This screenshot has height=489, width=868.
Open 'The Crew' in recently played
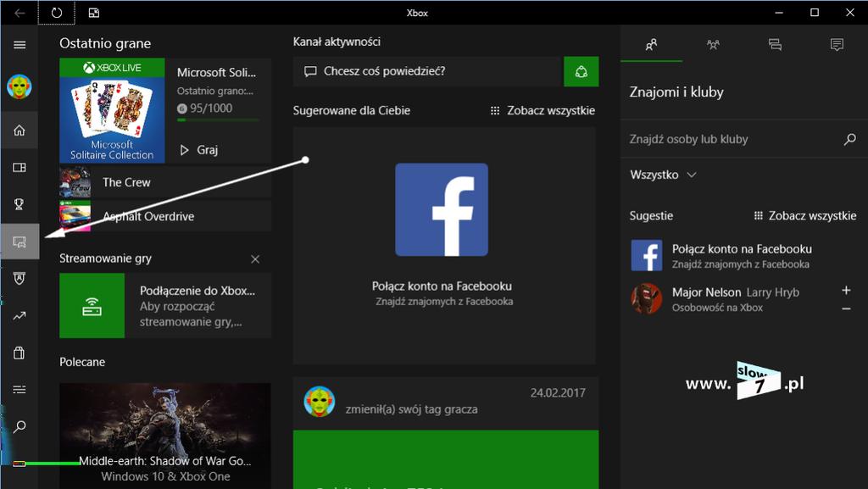click(x=165, y=182)
